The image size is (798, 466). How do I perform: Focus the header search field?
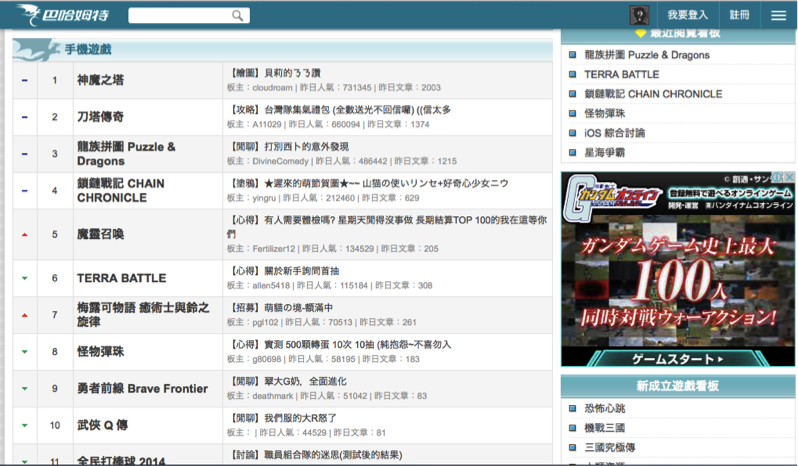(189, 15)
